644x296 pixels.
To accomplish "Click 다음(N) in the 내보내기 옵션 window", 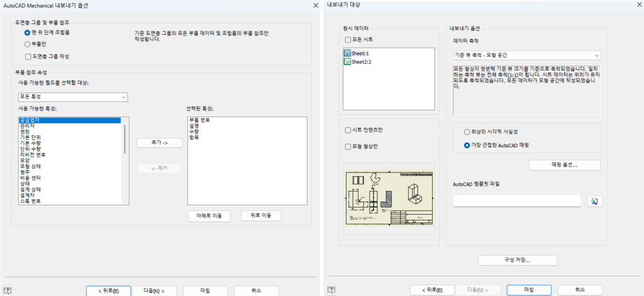I will (x=154, y=291).
